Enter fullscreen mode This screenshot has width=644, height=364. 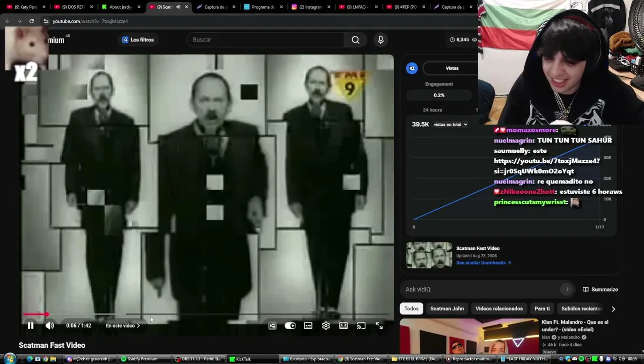pos(379,326)
